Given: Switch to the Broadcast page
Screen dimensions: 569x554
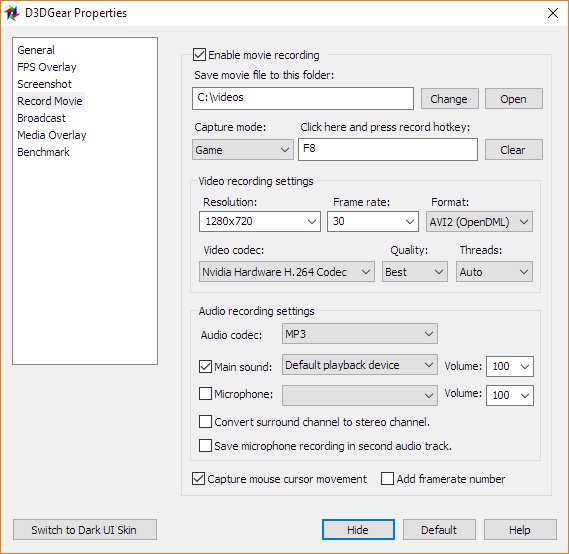Looking at the screenshot, I should coord(41,118).
